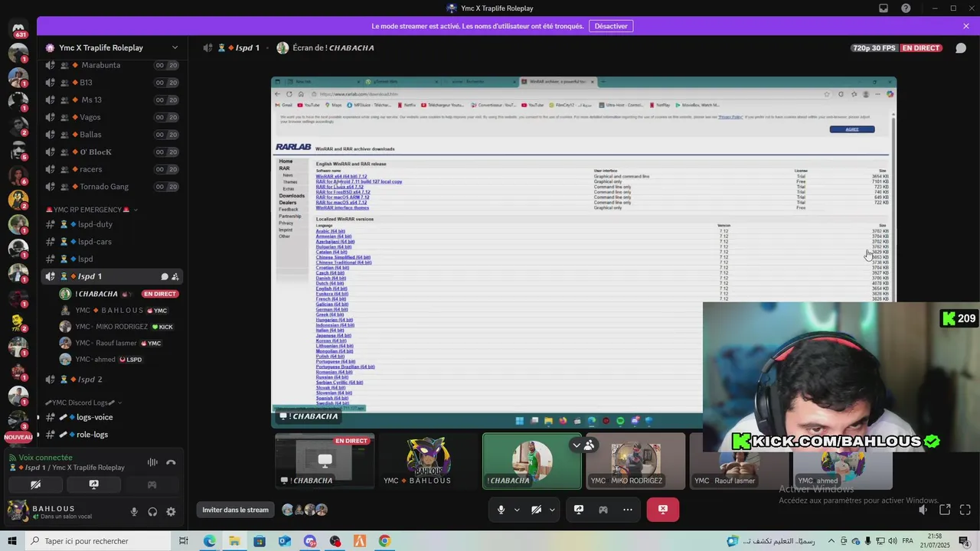
Task: Toggle deafen headphones in user panel
Action: 152,512
